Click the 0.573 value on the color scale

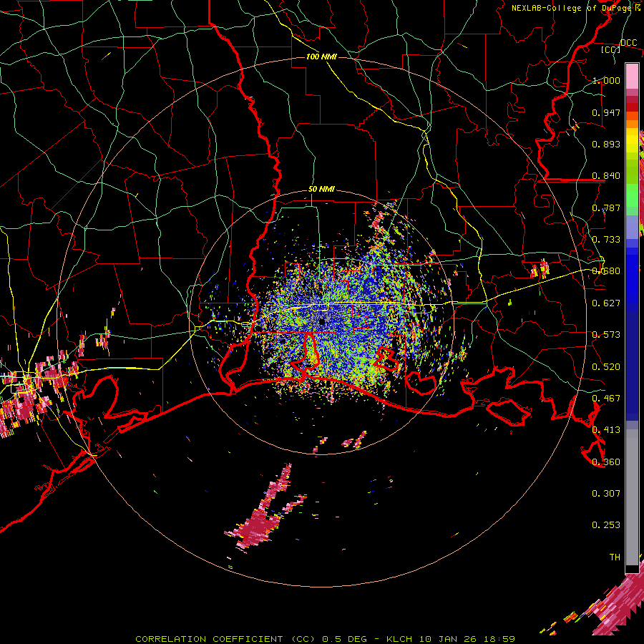[x=606, y=334]
